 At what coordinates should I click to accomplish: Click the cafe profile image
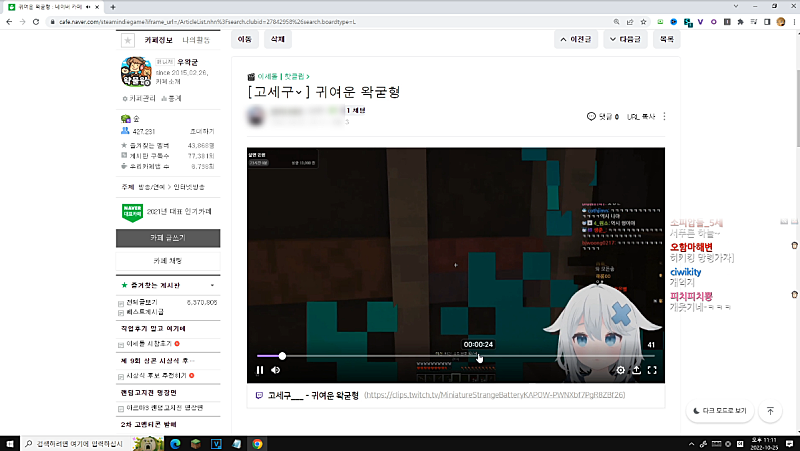pos(136,71)
